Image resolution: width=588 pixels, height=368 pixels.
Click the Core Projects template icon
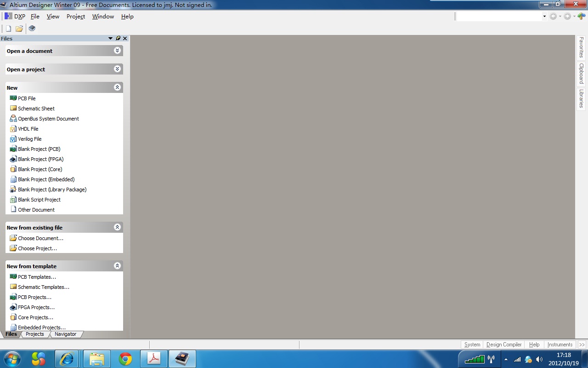[x=13, y=317]
